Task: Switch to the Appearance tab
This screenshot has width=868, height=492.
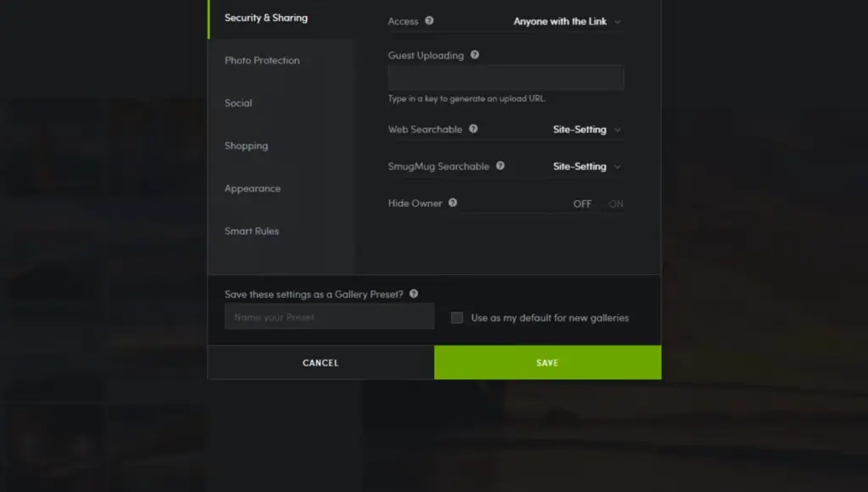Action: (253, 188)
